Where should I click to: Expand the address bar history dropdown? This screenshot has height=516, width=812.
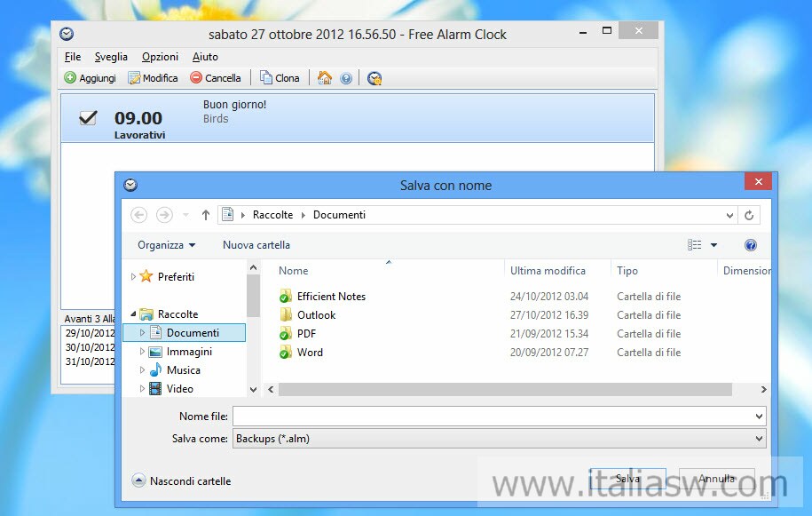729,215
